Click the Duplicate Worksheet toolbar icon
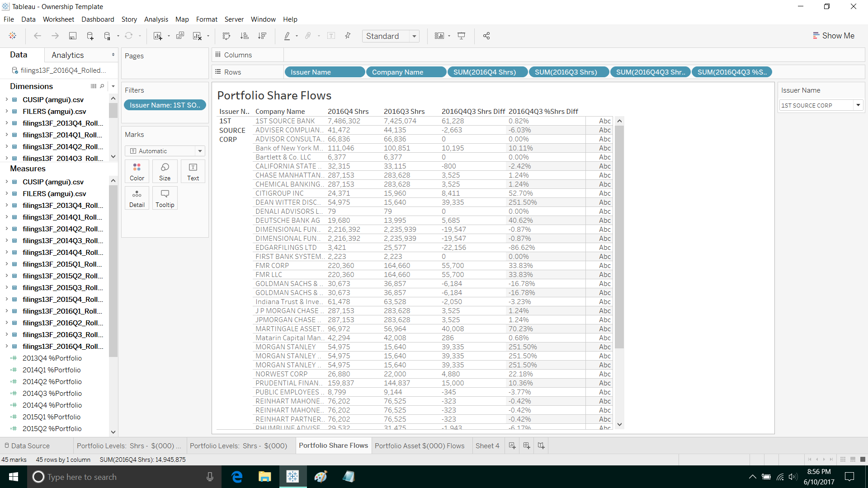868x488 pixels. click(180, 36)
